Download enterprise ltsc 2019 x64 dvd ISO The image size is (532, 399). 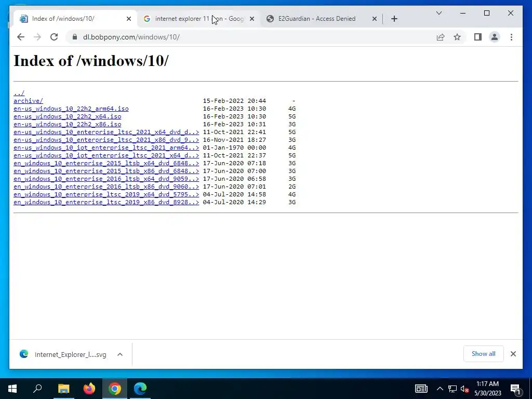(106, 194)
